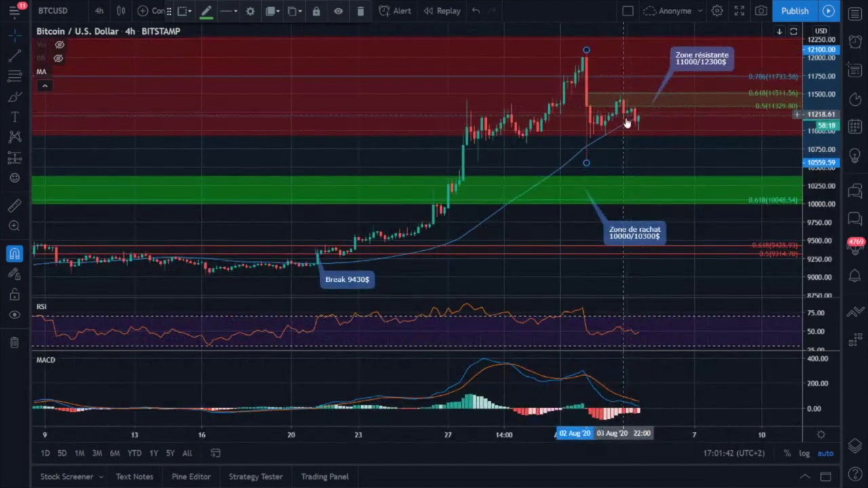Open the 4h timeframe selector
Image resolution: width=868 pixels, height=488 pixels.
(x=99, y=11)
